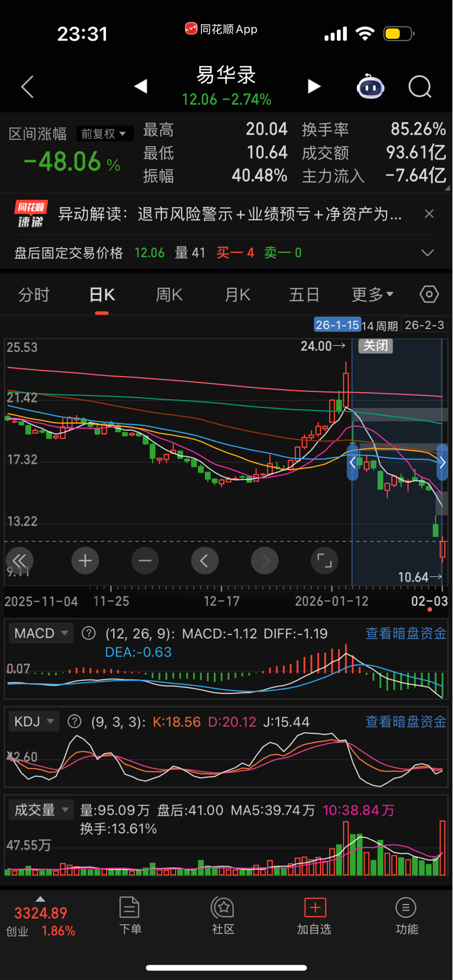Image resolution: width=453 pixels, height=980 pixels.
Task: Grab the right blue range handle
Action: (442, 463)
